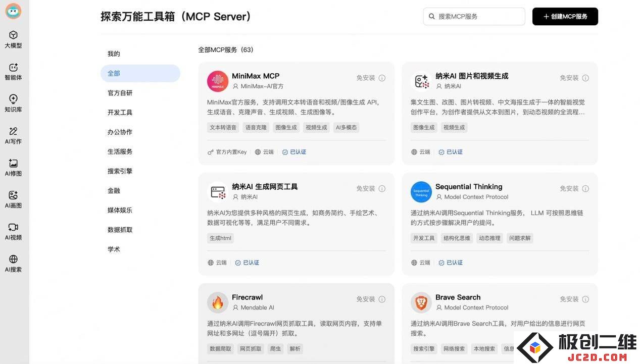The image size is (640, 364).
Task: Click the AI多模态 tag
Action: point(347,128)
